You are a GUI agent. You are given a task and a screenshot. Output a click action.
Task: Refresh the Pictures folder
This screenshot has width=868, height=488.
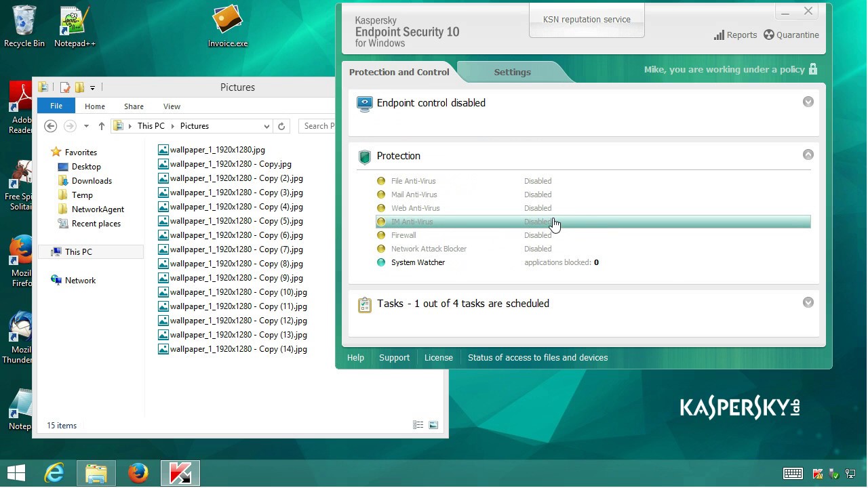click(281, 126)
